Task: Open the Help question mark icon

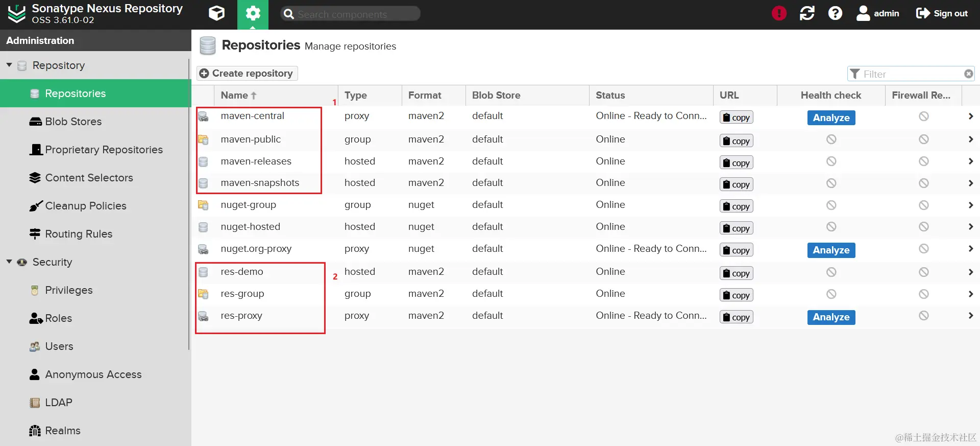Action: click(835, 13)
